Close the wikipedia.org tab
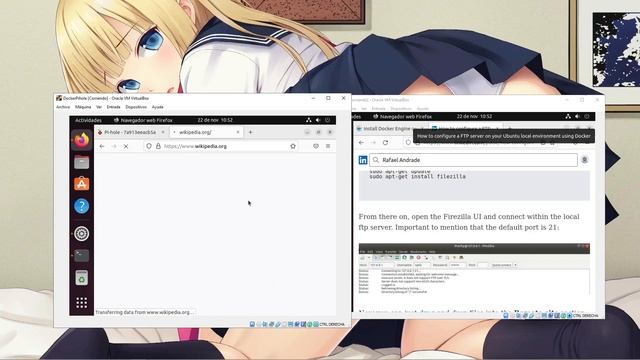640x360 pixels. [x=238, y=132]
